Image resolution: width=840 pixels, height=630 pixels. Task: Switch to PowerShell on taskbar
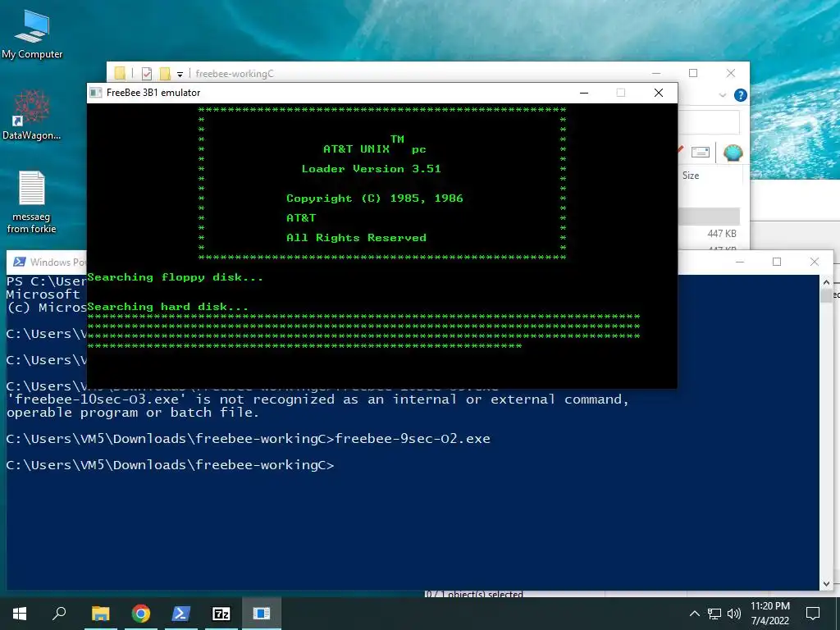tap(180, 614)
